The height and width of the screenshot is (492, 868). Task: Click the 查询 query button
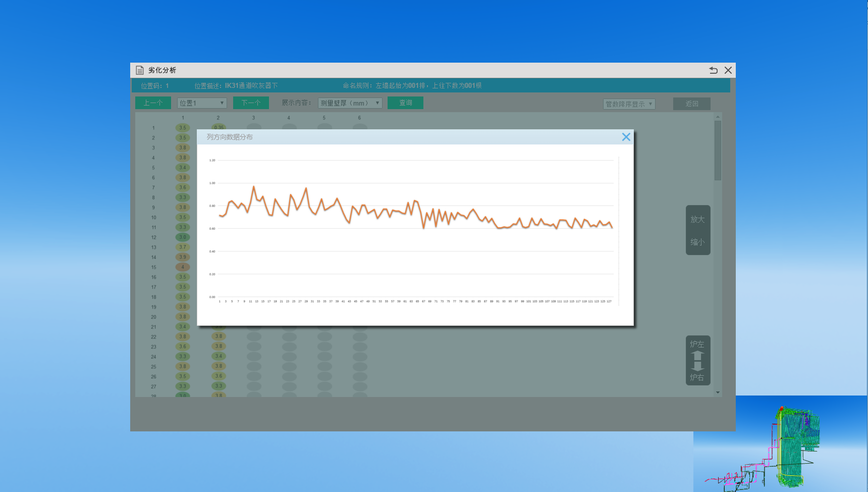[x=405, y=103]
